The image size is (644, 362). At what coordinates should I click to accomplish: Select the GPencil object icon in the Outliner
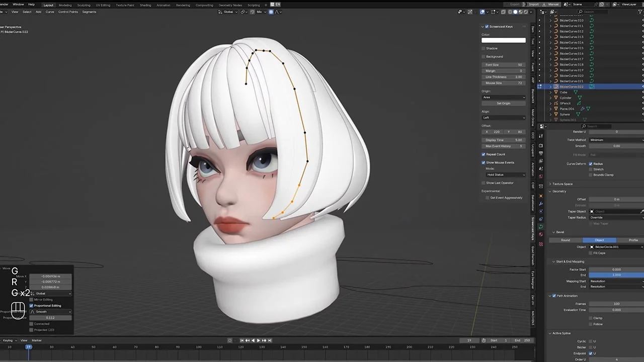557,103
